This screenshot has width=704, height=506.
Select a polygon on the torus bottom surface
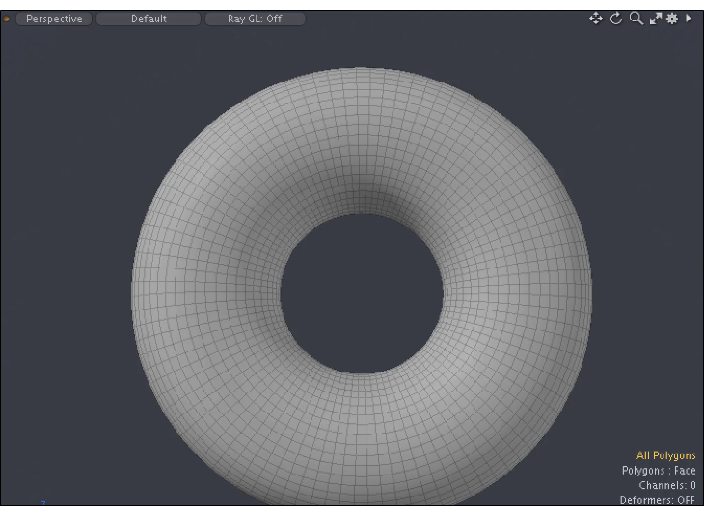click(x=362, y=440)
